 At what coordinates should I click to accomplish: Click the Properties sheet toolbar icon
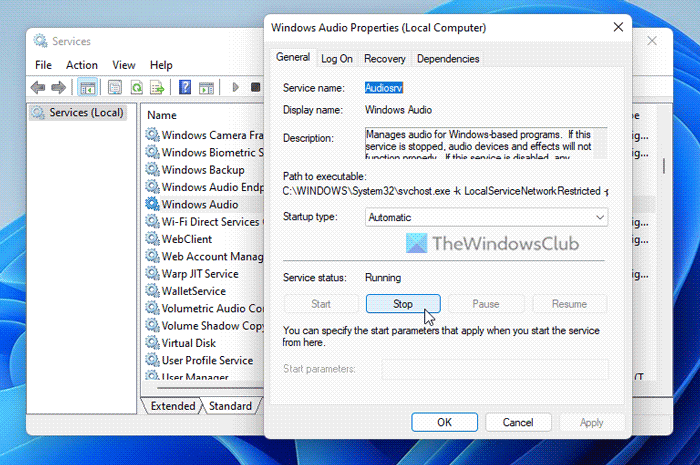coord(115,87)
